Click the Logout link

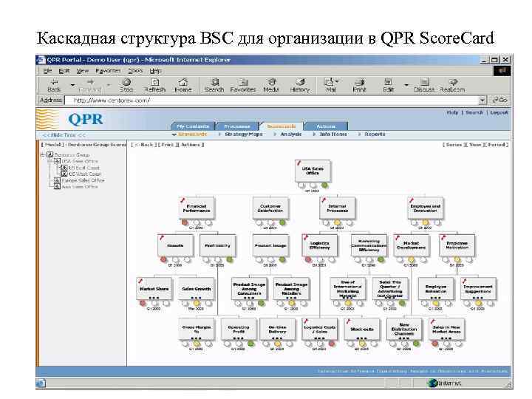point(499,112)
